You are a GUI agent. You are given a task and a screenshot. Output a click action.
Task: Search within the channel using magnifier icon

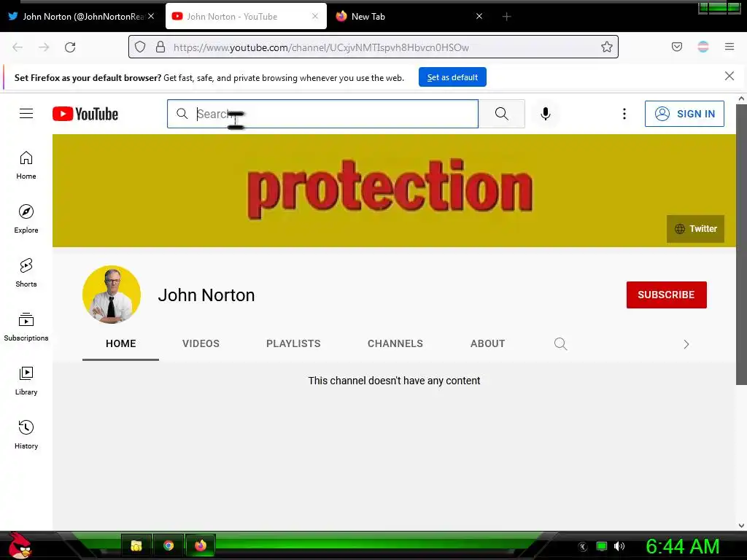[x=560, y=344]
